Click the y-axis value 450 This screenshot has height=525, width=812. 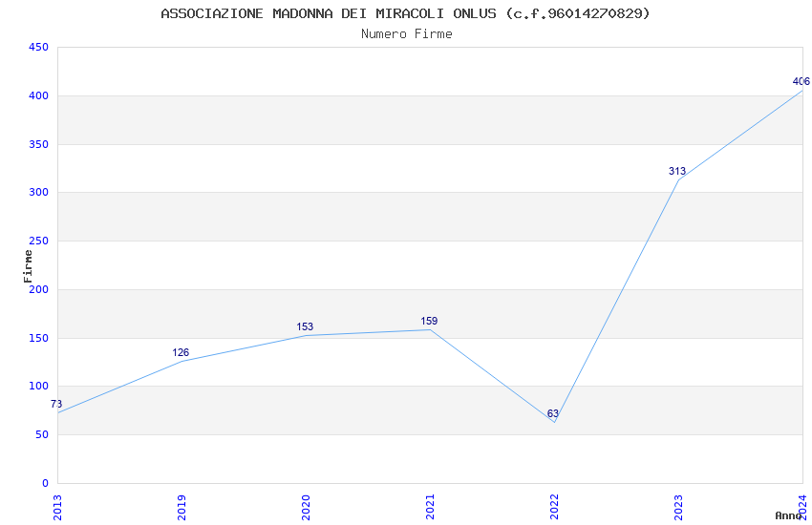[x=38, y=47]
